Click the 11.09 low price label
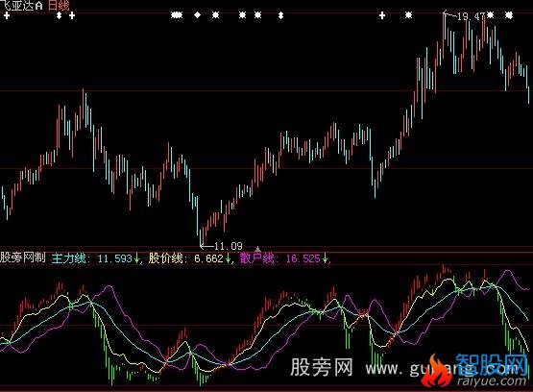This screenshot has height=392, width=533. coord(229,246)
